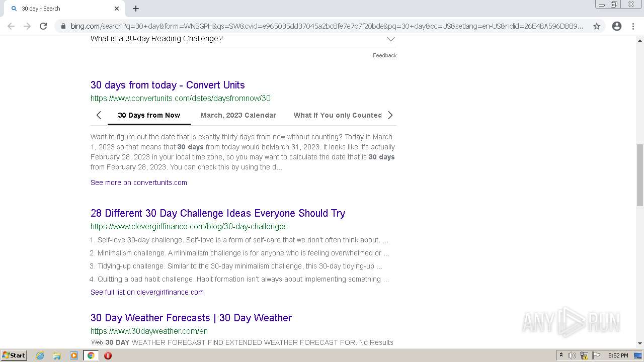Viewport: 644px width, 362px height.
Task: Close the '30 day - Search' tab
Action: click(x=117, y=9)
